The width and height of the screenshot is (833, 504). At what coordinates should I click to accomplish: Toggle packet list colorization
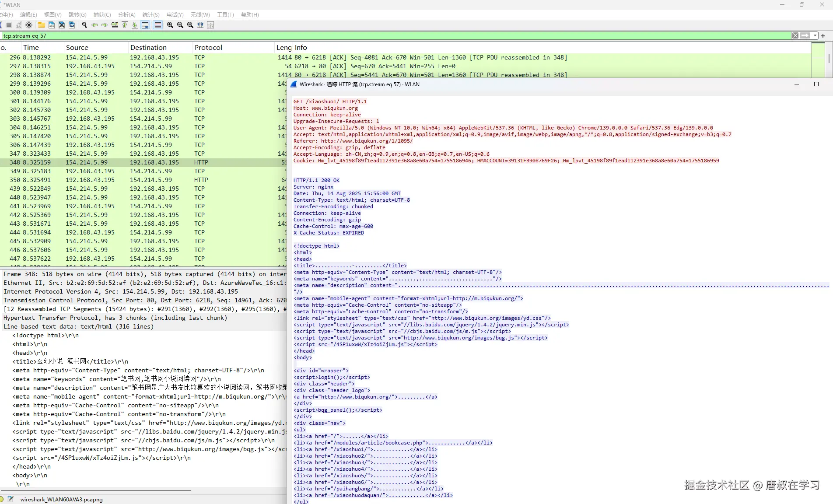(x=158, y=25)
